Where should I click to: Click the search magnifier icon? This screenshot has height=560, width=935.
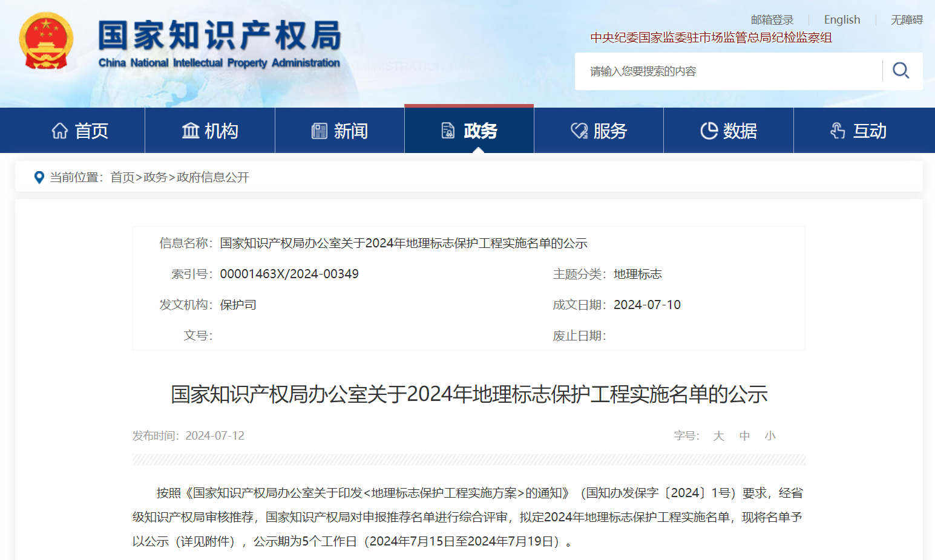[x=901, y=71]
